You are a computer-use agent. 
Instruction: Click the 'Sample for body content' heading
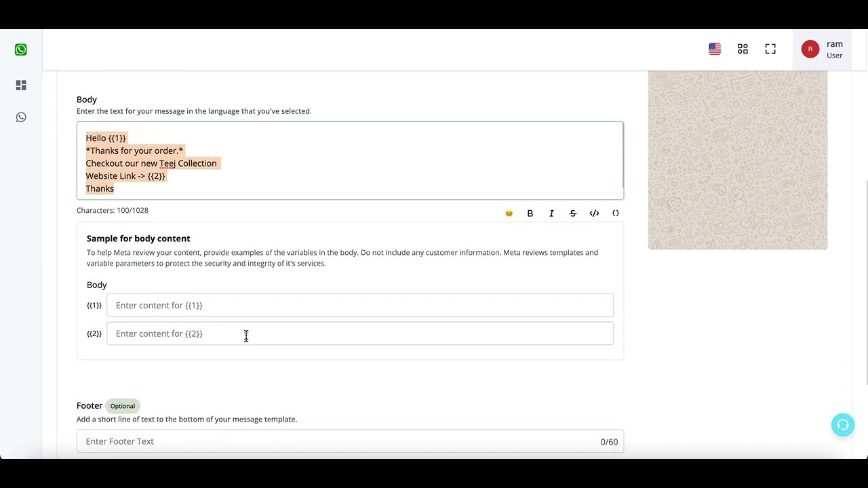point(138,239)
